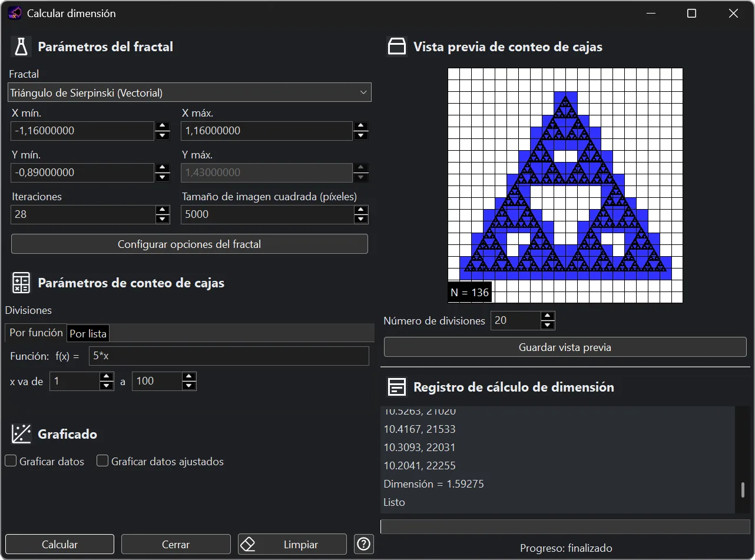Viewport: 755px width, 560px height.
Task: Click the log line 10.4167, 21533
Action: point(419,429)
